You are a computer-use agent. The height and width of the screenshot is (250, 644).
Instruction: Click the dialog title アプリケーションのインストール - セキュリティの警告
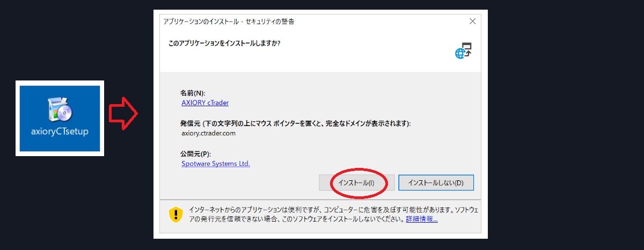click(x=229, y=22)
